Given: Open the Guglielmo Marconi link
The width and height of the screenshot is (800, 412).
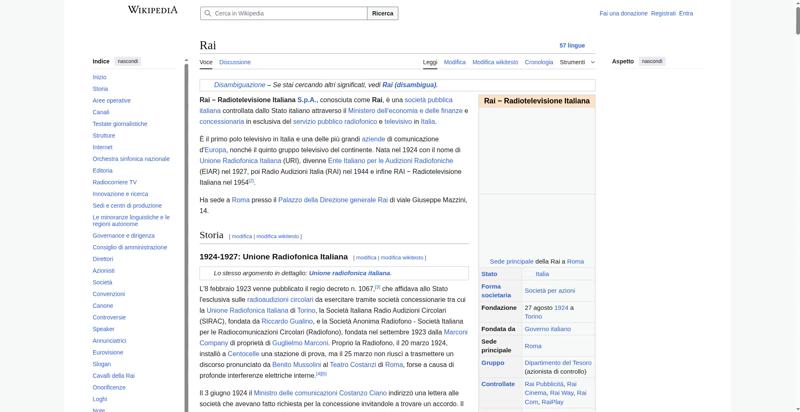Looking at the screenshot, I should (x=301, y=343).
